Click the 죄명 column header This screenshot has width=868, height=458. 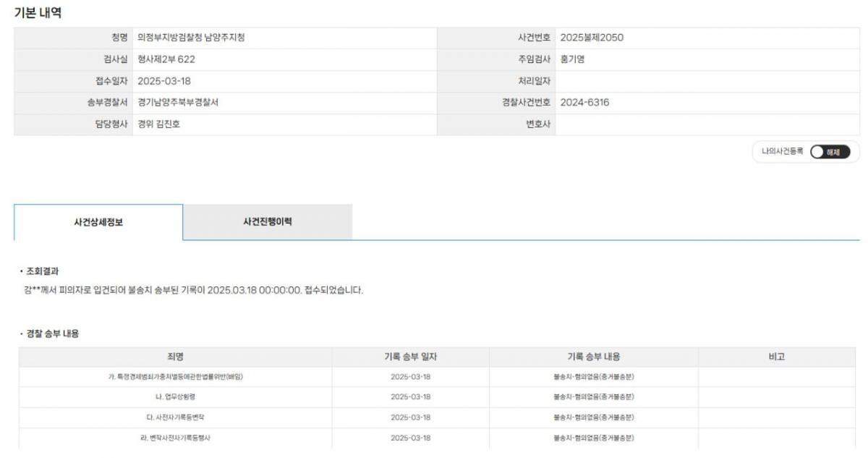click(x=175, y=357)
